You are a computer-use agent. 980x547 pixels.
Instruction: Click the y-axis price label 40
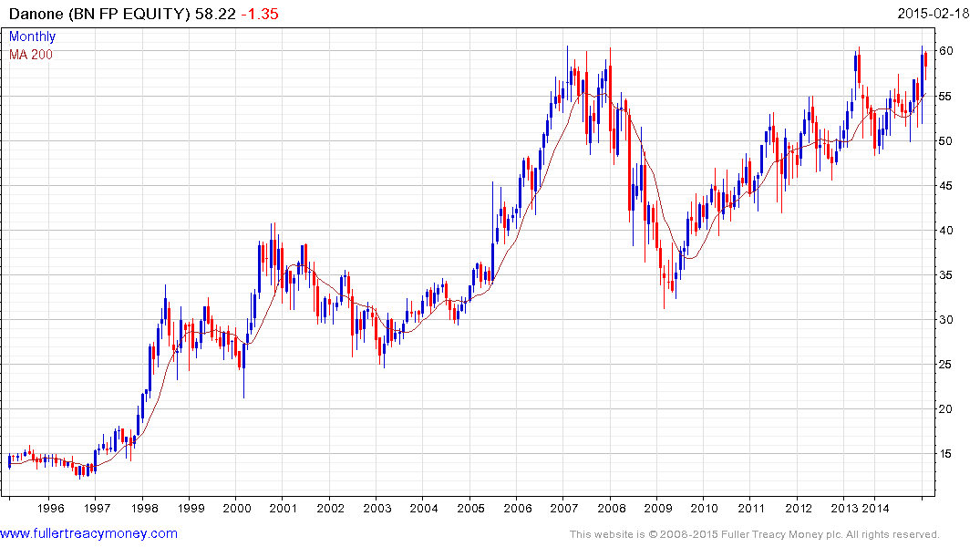[946, 230]
